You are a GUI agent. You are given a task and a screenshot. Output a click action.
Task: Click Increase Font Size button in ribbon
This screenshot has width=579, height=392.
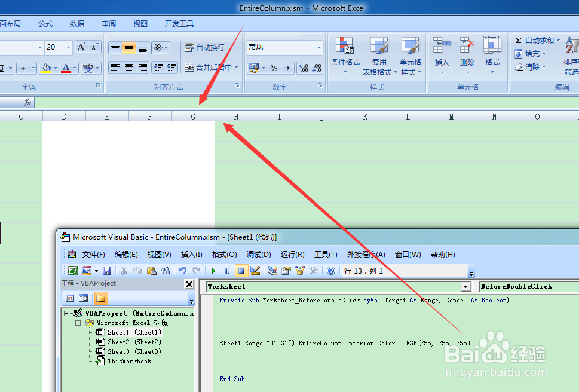[x=81, y=47]
